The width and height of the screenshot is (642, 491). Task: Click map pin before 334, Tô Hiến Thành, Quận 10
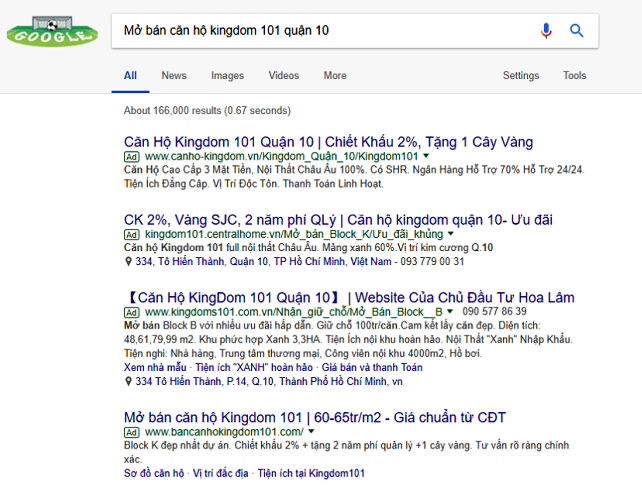128,261
